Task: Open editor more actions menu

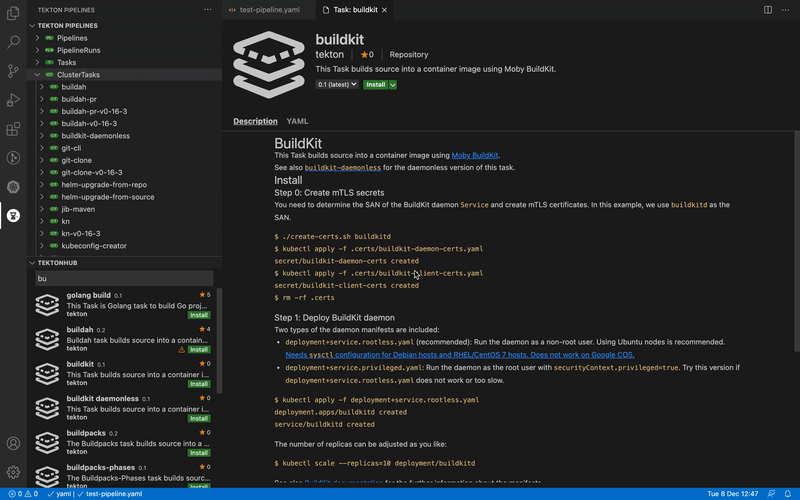Action: [785, 10]
